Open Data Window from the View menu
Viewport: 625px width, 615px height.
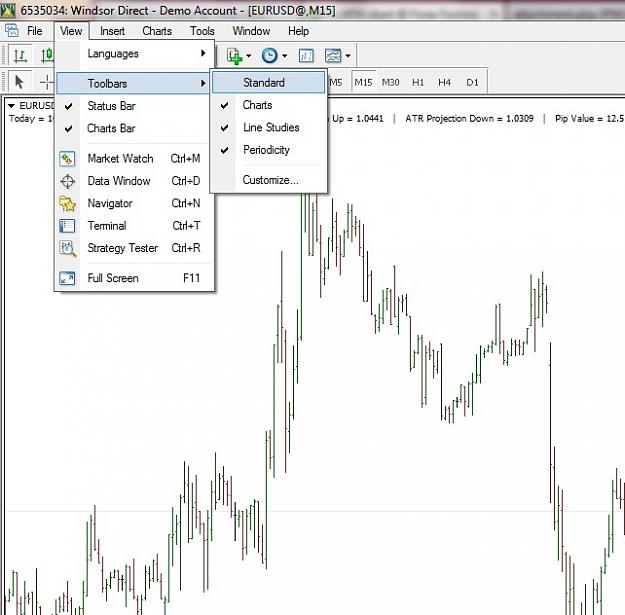click(x=134, y=181)
